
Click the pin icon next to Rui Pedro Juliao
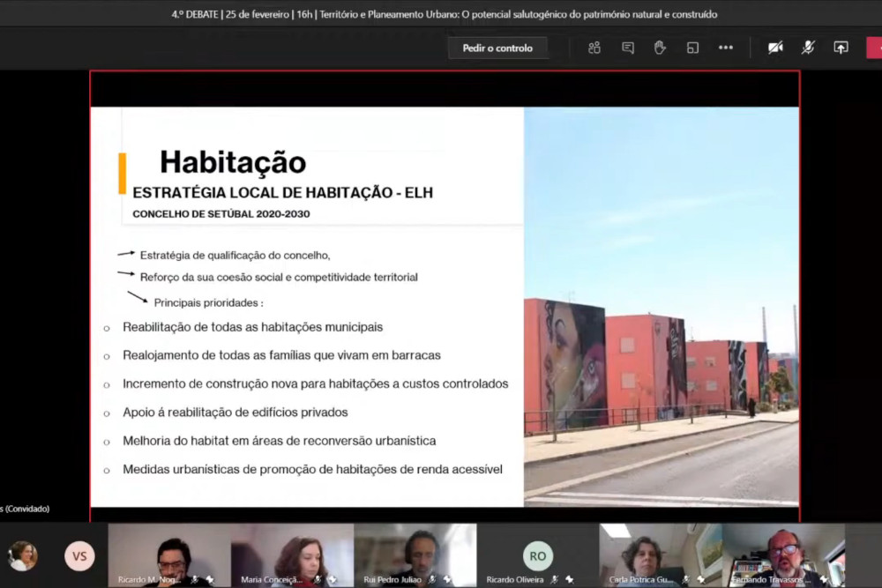pos(447,580)
